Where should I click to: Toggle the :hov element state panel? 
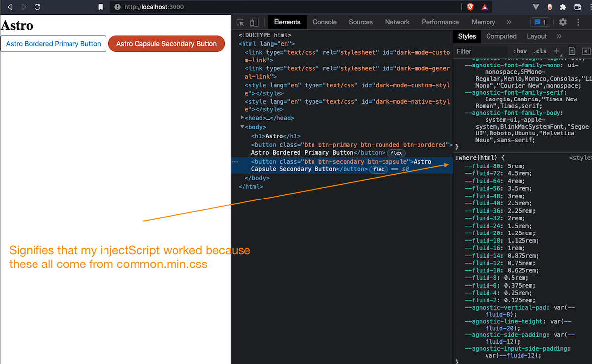[520, 51]
